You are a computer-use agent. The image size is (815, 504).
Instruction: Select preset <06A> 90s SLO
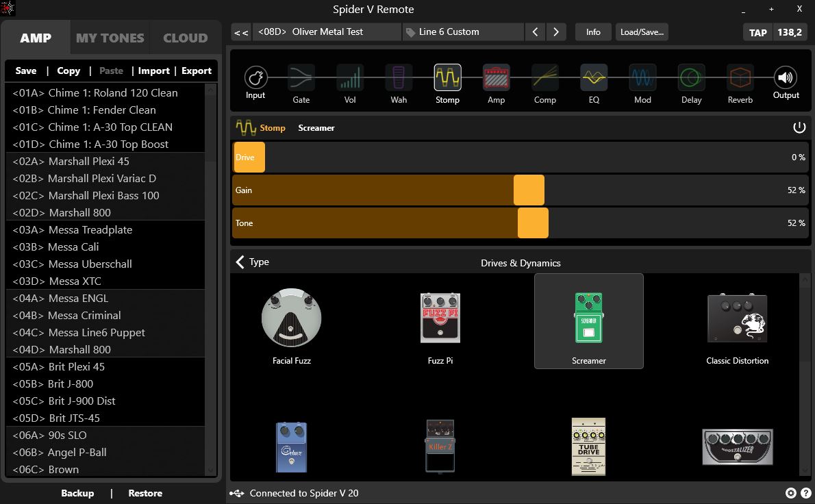click(x=105, y=436)
